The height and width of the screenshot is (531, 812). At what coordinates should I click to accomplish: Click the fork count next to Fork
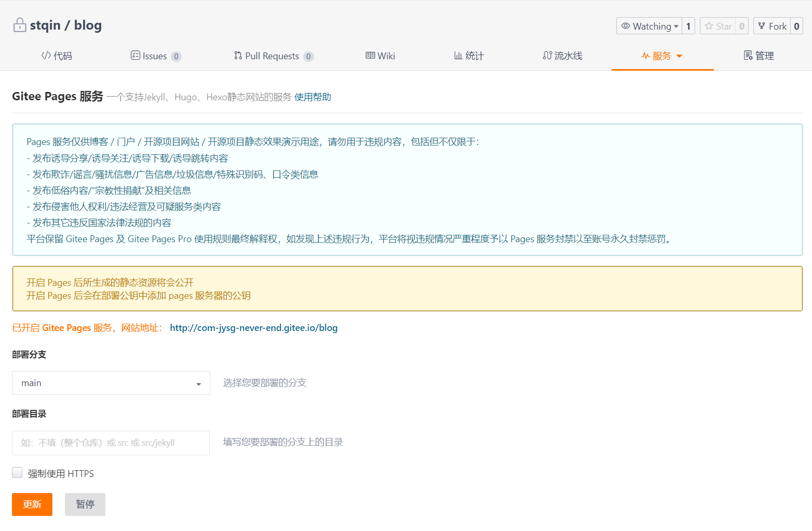(x=796, y=26)
